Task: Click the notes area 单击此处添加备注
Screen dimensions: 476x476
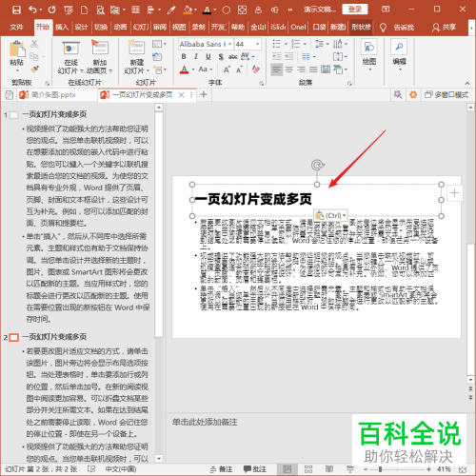Action: tap(205, 422)
